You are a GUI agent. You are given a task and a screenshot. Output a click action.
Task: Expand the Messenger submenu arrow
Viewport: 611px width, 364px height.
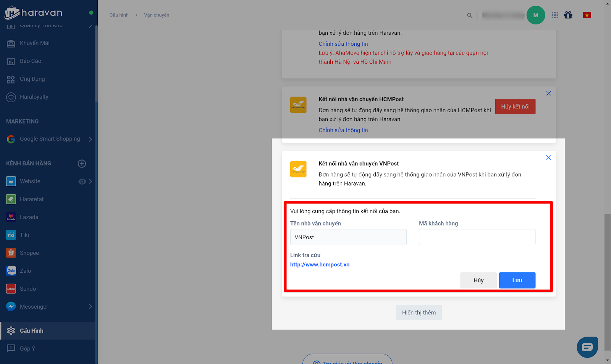click(x=91, y=307)
